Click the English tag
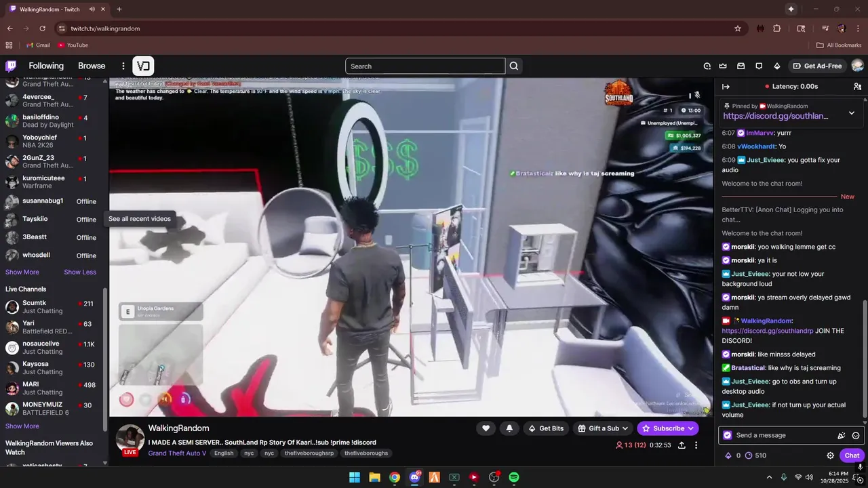This screenshot has width=868, height=488. click(224, 453)
